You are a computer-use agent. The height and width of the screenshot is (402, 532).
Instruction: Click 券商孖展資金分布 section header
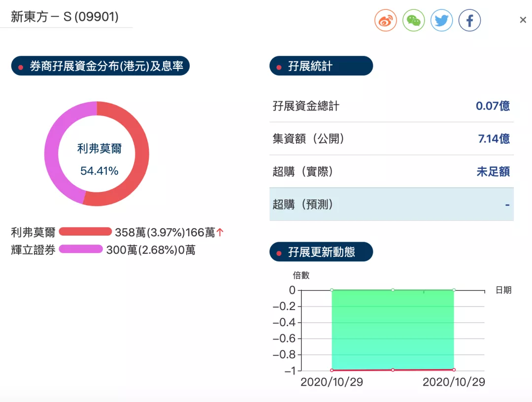[x=100, y=66]
